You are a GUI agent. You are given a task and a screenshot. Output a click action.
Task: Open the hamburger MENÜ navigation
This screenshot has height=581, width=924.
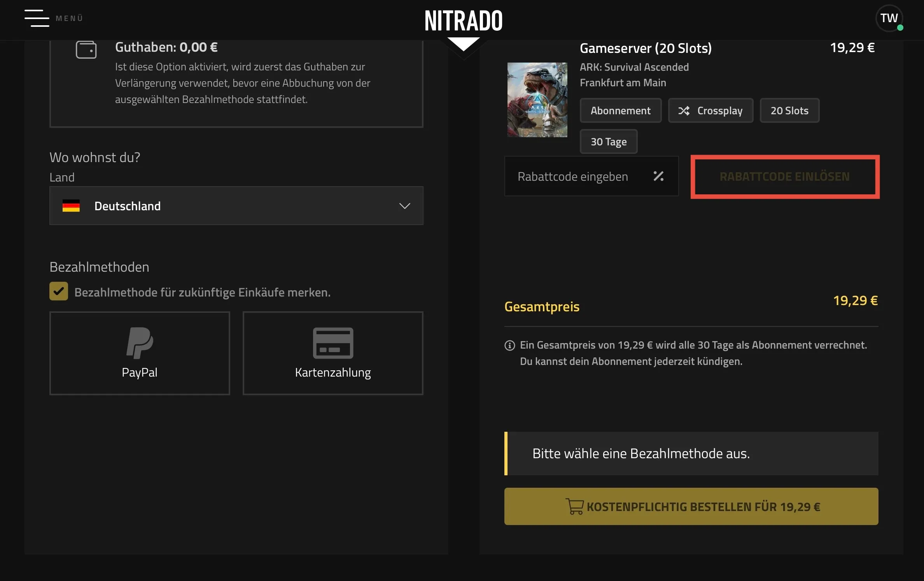[x=37, y=18]
